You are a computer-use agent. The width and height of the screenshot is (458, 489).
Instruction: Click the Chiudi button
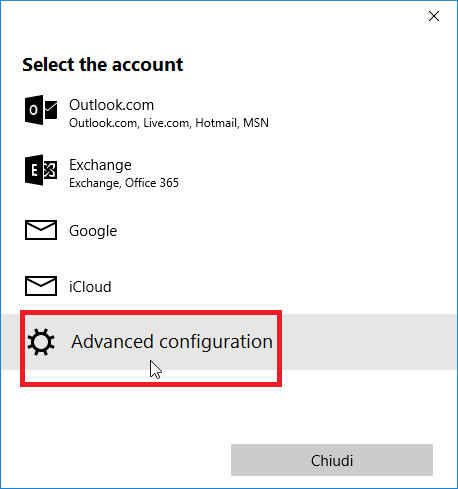point(332,460)
